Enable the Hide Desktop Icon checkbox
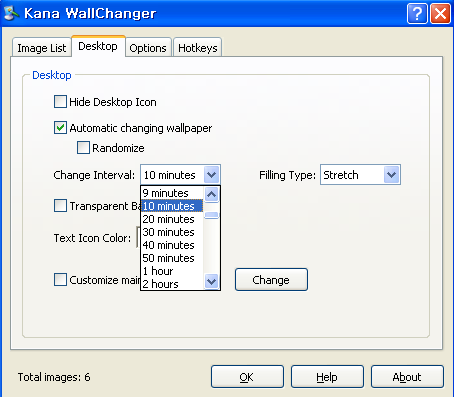The width and height of the screenshot is (454, 397). 60,102
